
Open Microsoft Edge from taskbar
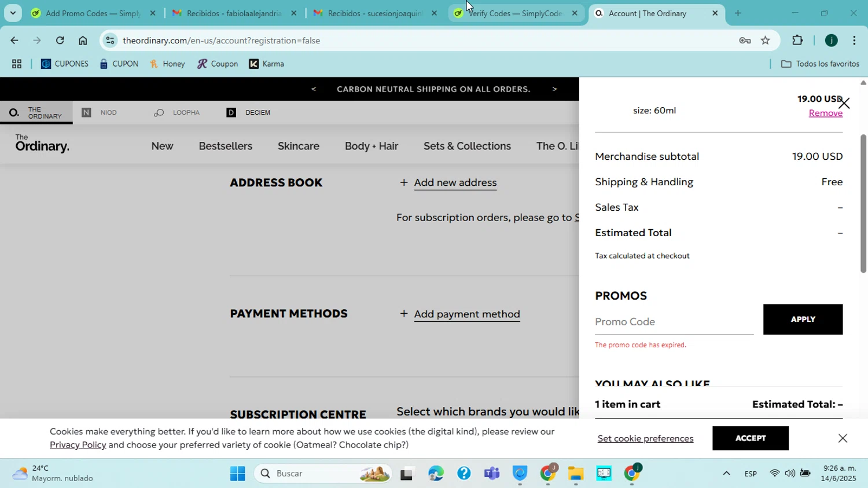click(x=436, y=474)
